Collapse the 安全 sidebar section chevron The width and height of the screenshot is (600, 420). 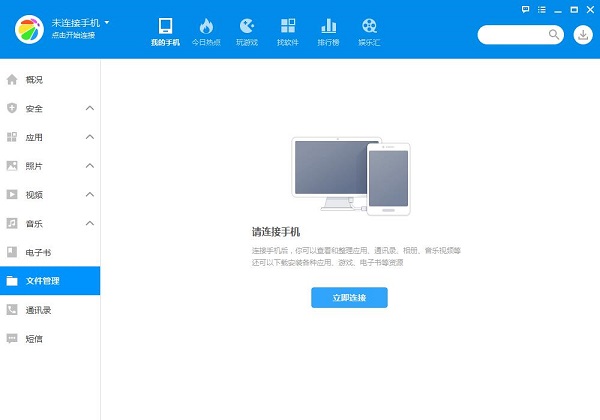click(89, 108)
